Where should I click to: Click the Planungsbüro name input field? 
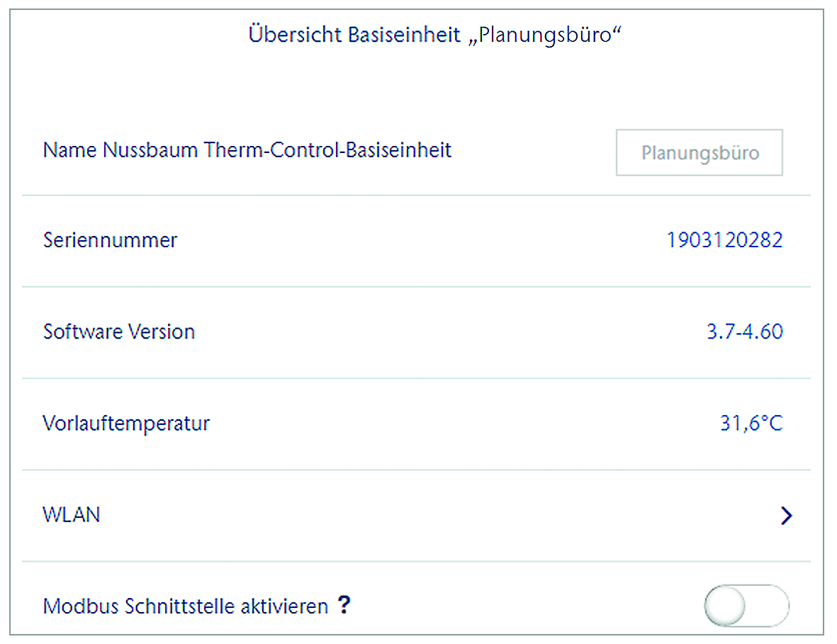point(699,152)
